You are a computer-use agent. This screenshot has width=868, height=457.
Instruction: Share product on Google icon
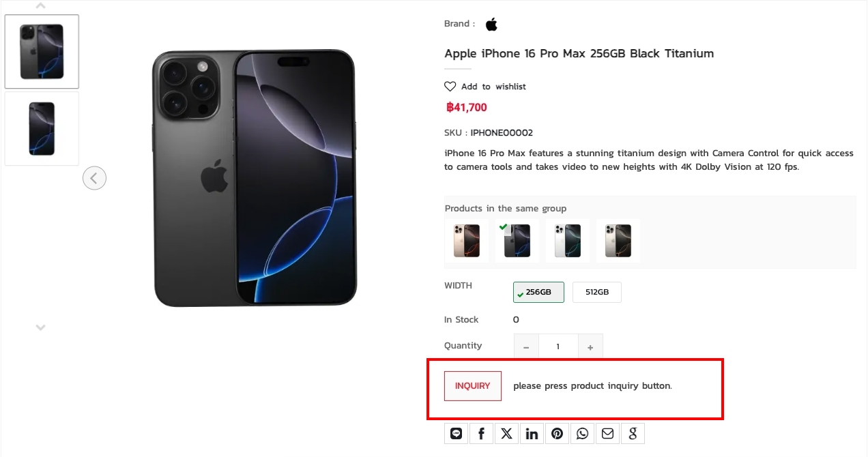pyautogui.click(x=633, y=434)
